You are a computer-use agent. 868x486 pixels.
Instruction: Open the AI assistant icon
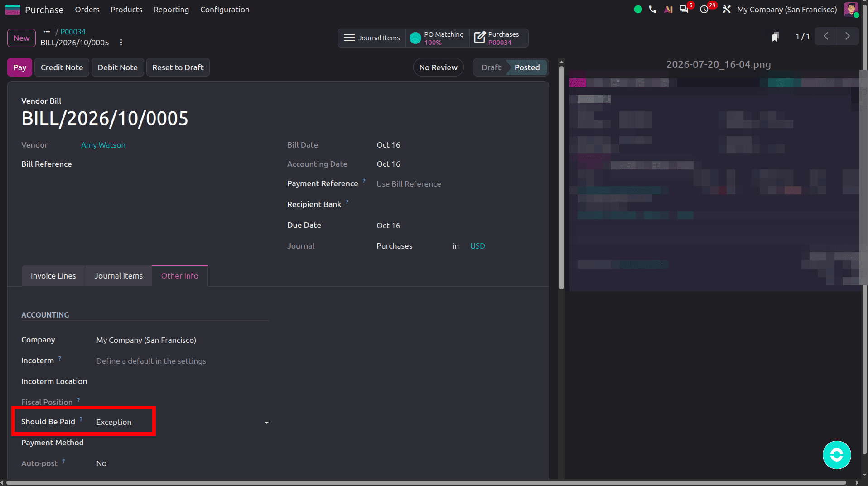pyautogui.click(x=668, y=10)
